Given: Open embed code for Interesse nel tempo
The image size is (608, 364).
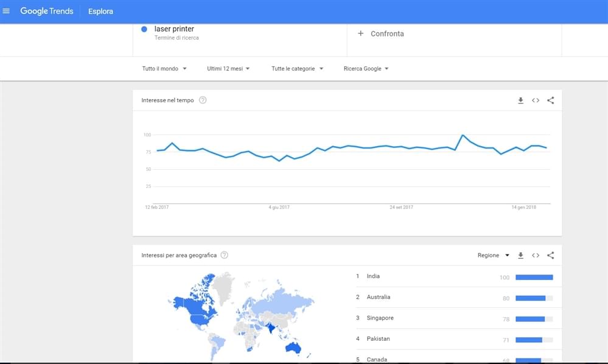Looking at the screenshot, I should coord(536,100).
